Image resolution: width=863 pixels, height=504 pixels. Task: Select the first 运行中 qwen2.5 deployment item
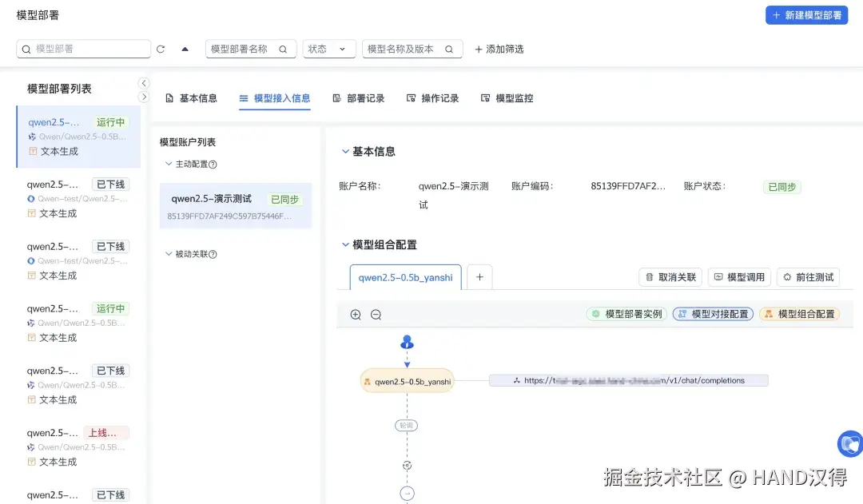[78, 137]
